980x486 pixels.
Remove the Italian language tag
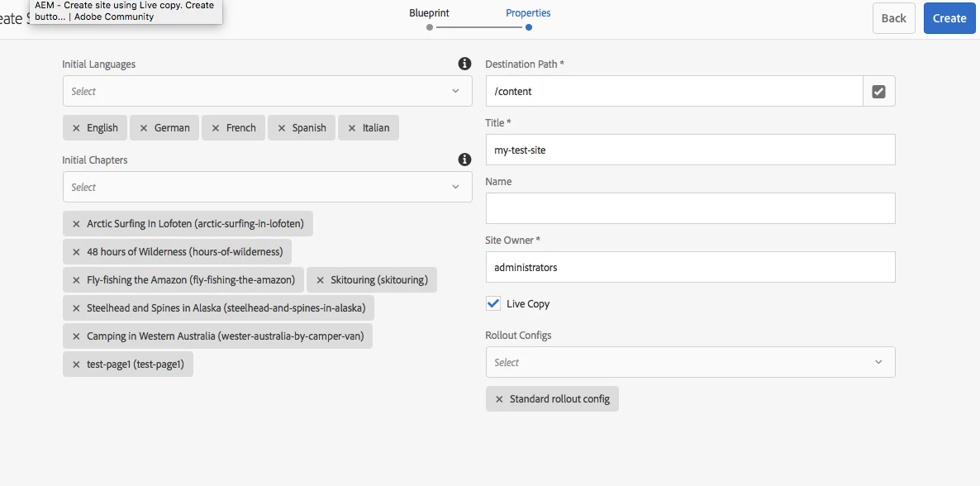352,128
